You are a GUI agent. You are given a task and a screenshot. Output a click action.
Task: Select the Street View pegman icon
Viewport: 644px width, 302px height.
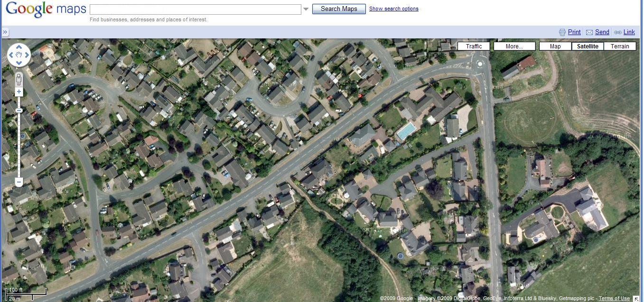tap(19, 78)
